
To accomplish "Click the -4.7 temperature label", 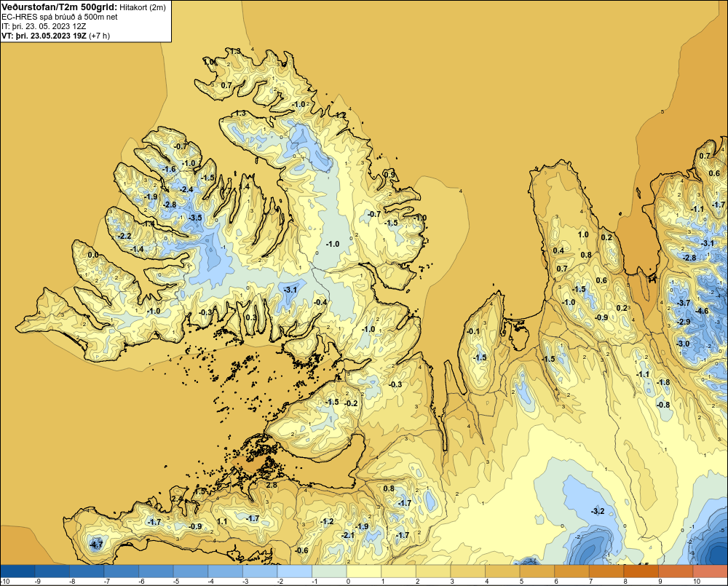I will [x=96, y=545].
